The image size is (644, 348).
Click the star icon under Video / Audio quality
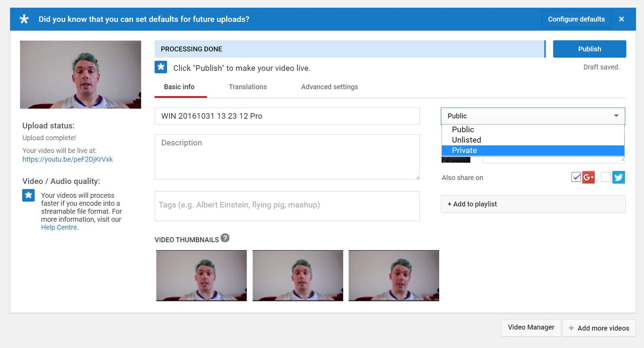tap(29, 195)
